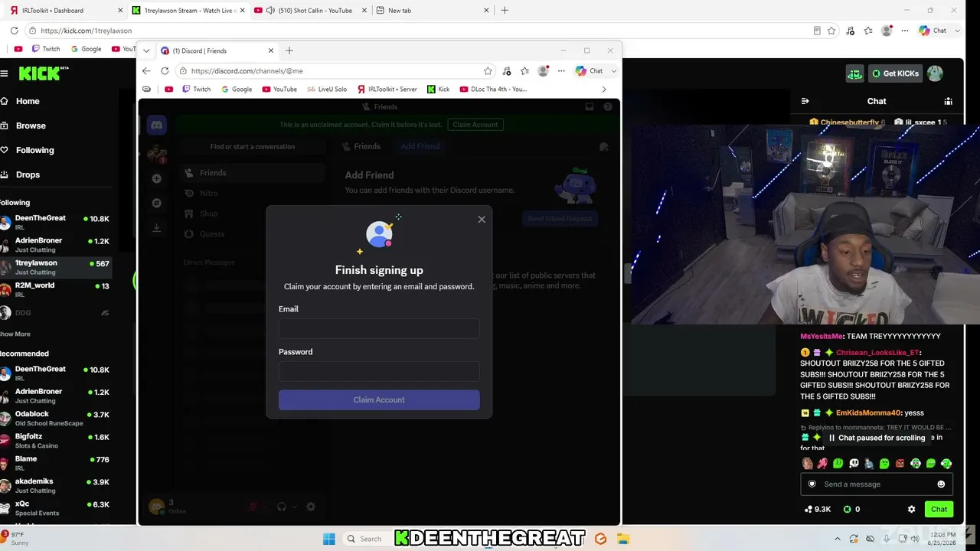Open Copilot Chat in Discord browser window
This screenshot has width=980, height=551.
click(x=590, y=71)
